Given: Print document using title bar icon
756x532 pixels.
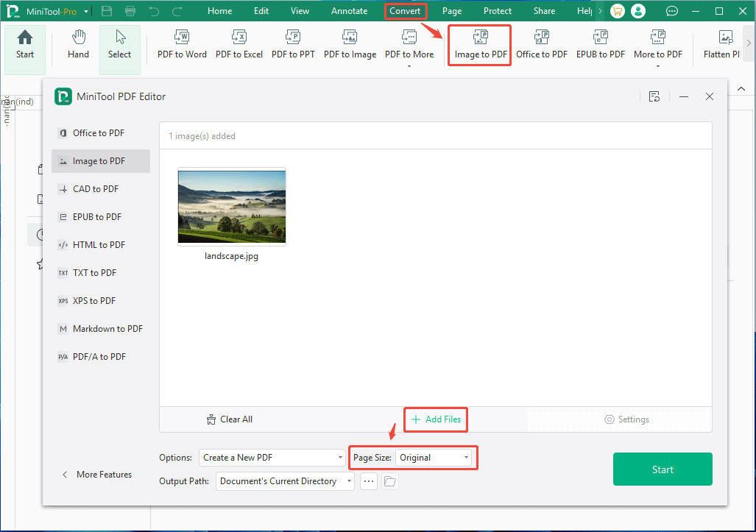Looking at the screenshot, I should coord(130,11).
